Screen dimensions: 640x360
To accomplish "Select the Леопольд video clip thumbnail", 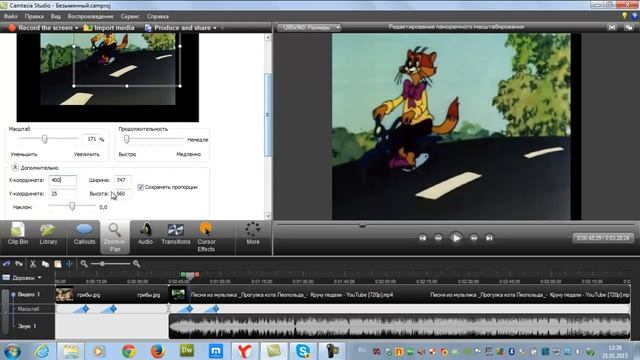I will (x=178, y=294).
